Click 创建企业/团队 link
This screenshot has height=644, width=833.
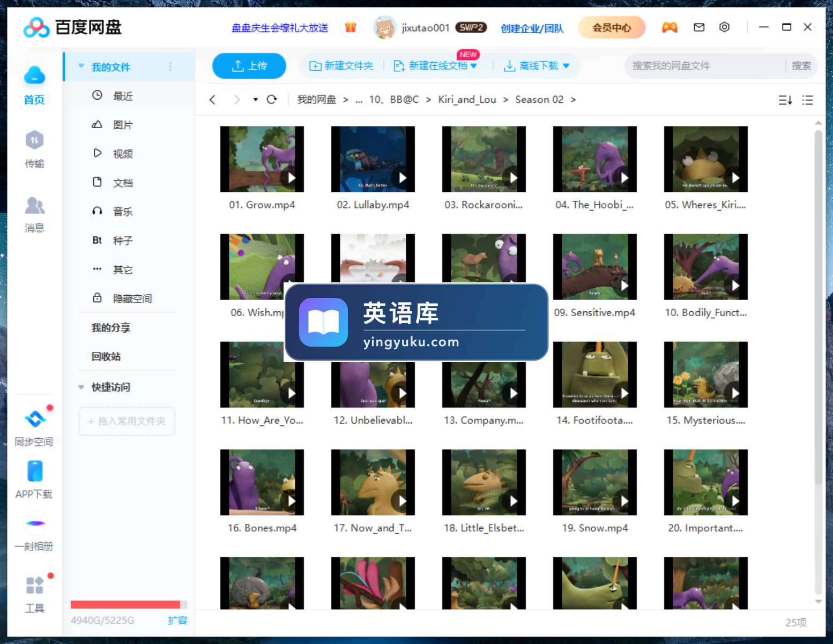click(532, 28)
